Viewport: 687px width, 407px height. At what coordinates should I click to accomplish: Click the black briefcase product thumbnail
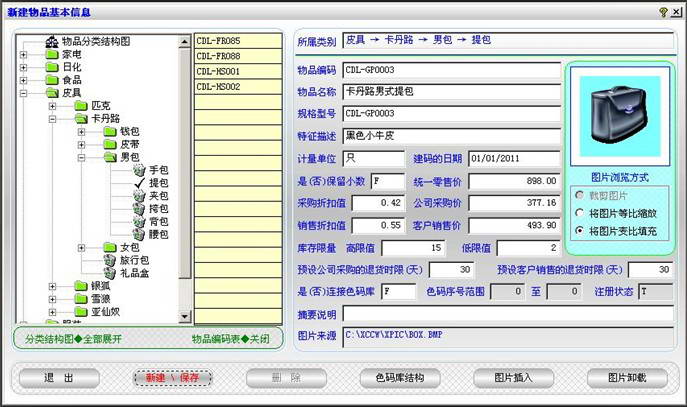[x=620, y=116]
